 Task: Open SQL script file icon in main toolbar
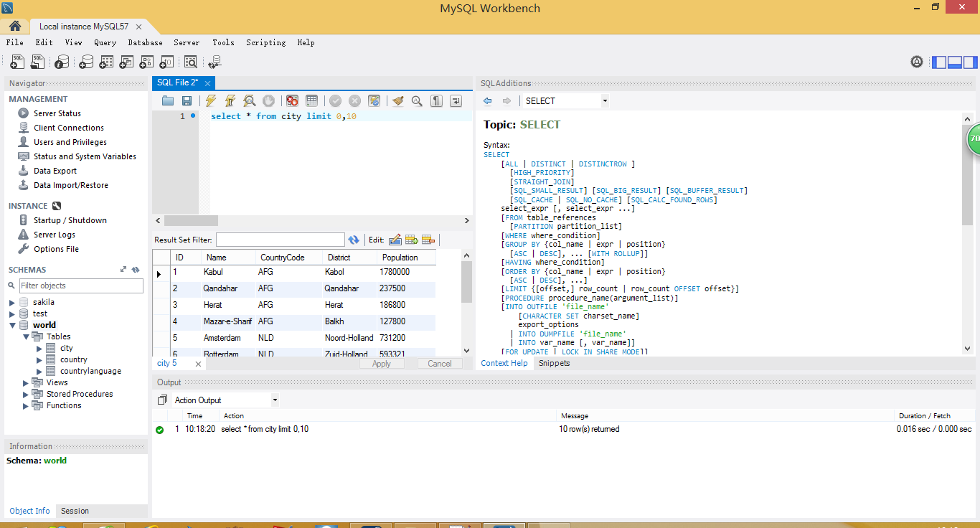coord(37,62)
